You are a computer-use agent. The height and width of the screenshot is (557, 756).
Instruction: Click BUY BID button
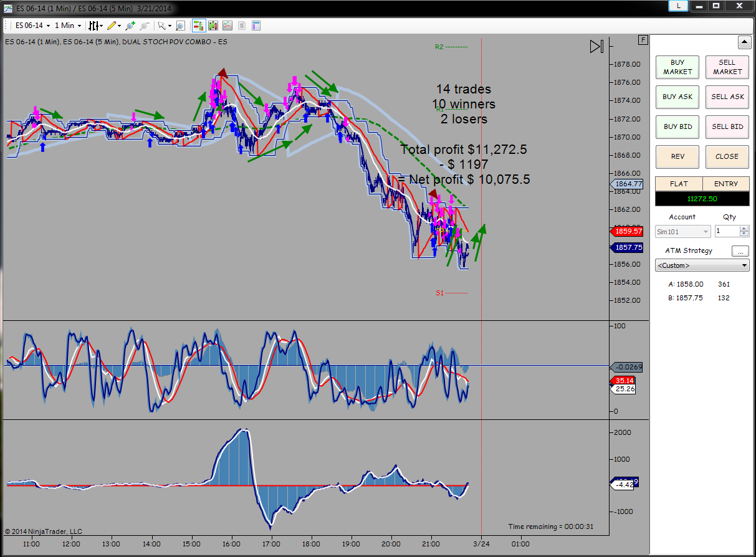pos(677,127)
